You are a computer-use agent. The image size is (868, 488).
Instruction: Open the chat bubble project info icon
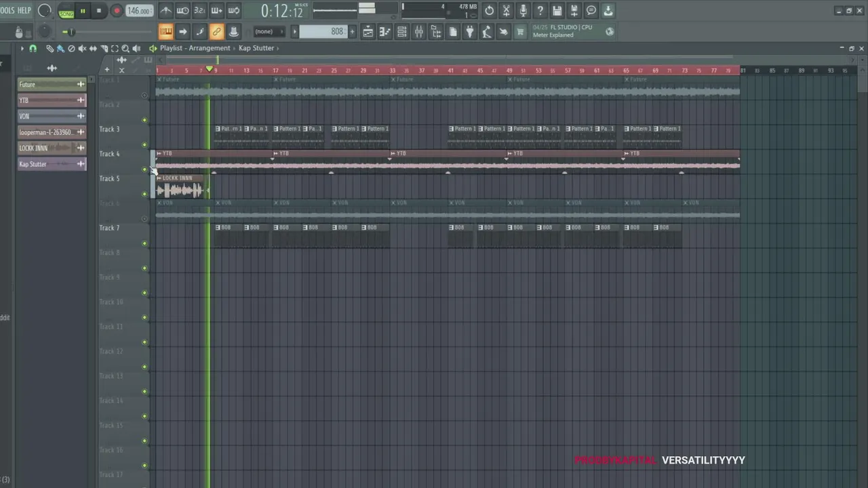(591, 11)
